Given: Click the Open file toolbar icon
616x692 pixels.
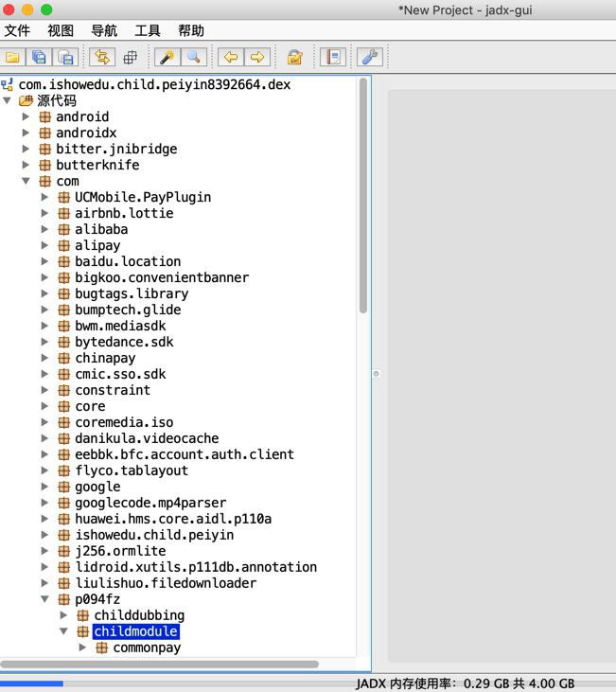Looking at the screenshot, I should [13, 57].
